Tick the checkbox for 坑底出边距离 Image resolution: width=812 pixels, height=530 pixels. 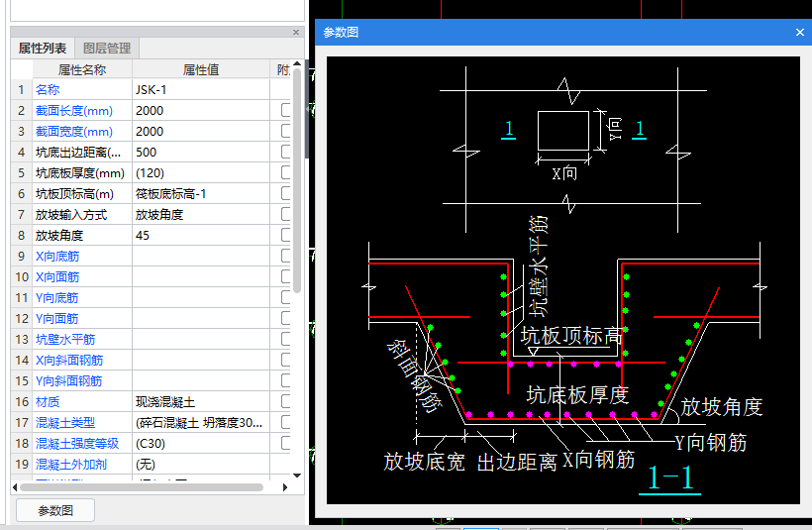[x=286, y=152]
